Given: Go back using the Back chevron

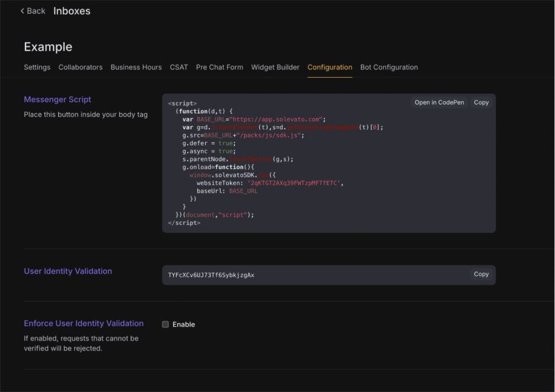Looking at the screenshot, I should pos(33,11).
